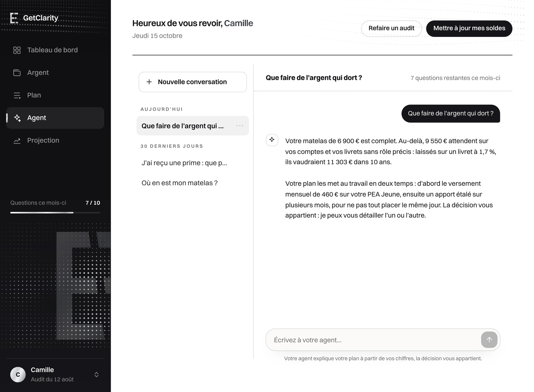Screen dimensions: 534x392
Task: Click the questions progress bar
Action: tap(55, 213)
